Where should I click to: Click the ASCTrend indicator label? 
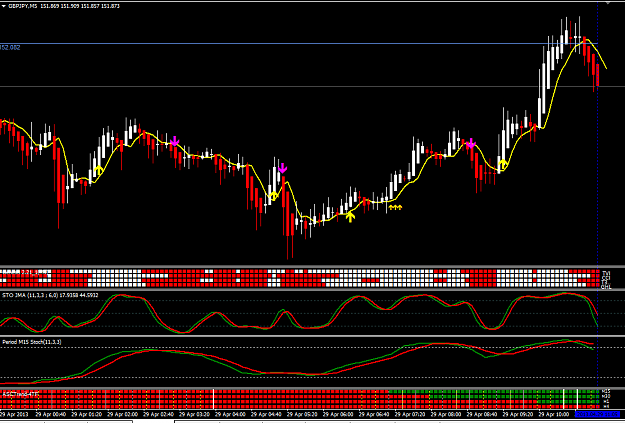pos(20,394)
